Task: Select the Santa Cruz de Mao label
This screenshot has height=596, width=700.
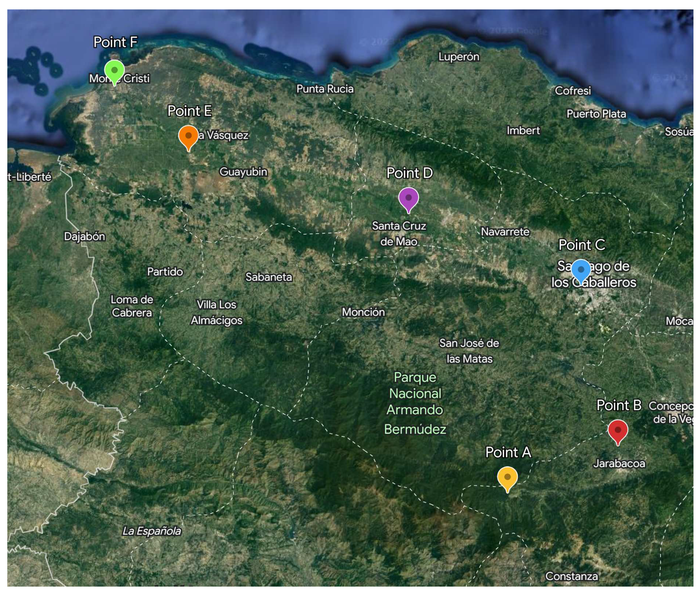Action: click(x=399, y=233)
